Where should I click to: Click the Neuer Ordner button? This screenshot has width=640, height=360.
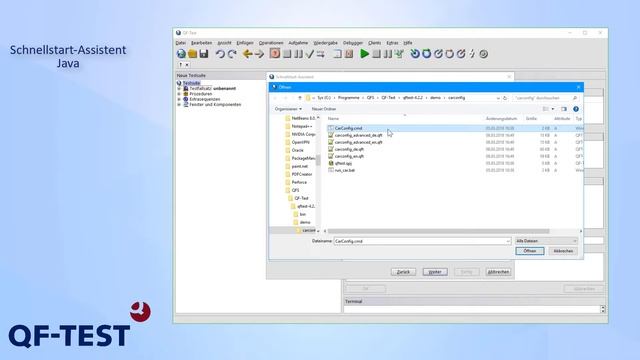[x=324, y=109]
